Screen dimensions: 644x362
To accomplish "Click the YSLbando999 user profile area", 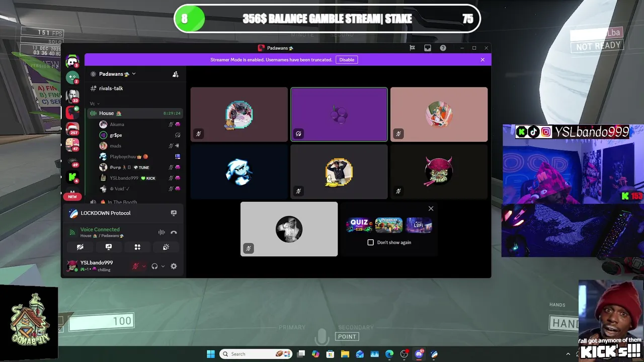I will pyautogui.click(x=96, y=266).
